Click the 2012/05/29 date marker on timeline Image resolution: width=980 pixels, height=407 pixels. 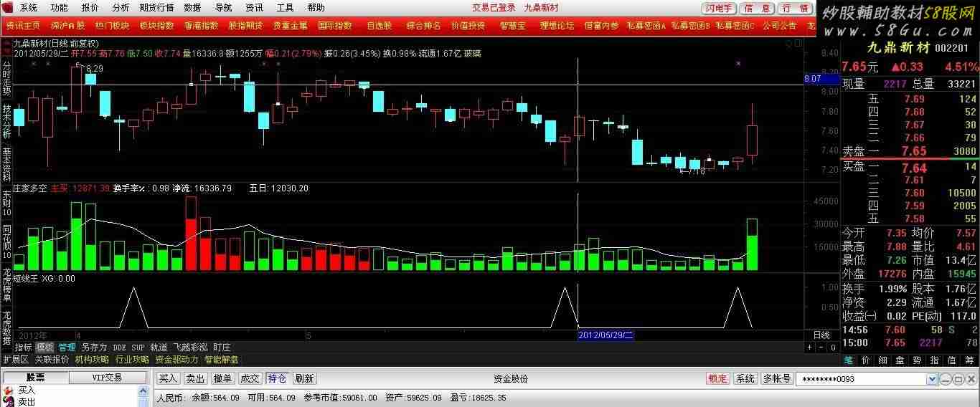point(606,335)
